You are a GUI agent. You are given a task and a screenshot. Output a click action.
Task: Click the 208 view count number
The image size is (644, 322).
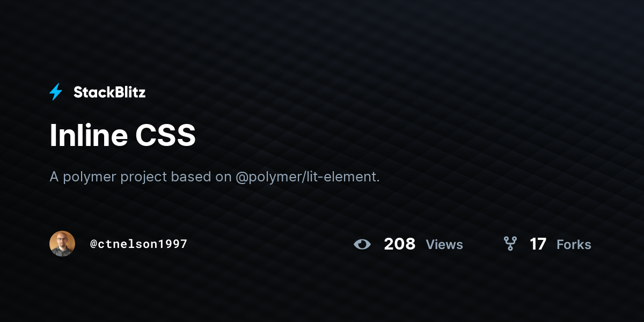(x=400, y=244)
